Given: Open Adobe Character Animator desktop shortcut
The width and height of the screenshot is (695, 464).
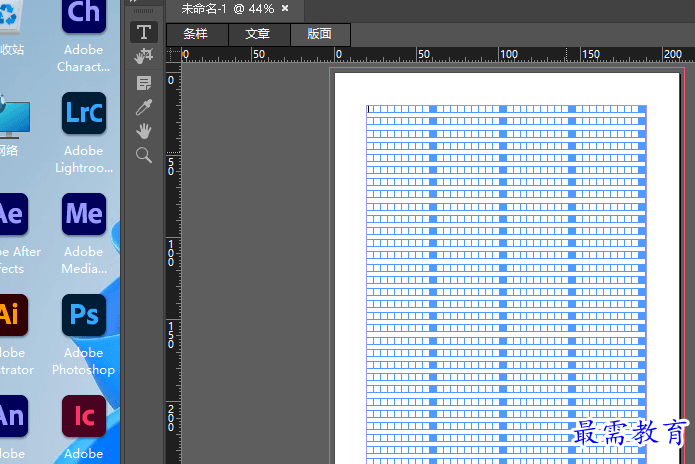Looking at the screenshot, I should pos(83,35).
